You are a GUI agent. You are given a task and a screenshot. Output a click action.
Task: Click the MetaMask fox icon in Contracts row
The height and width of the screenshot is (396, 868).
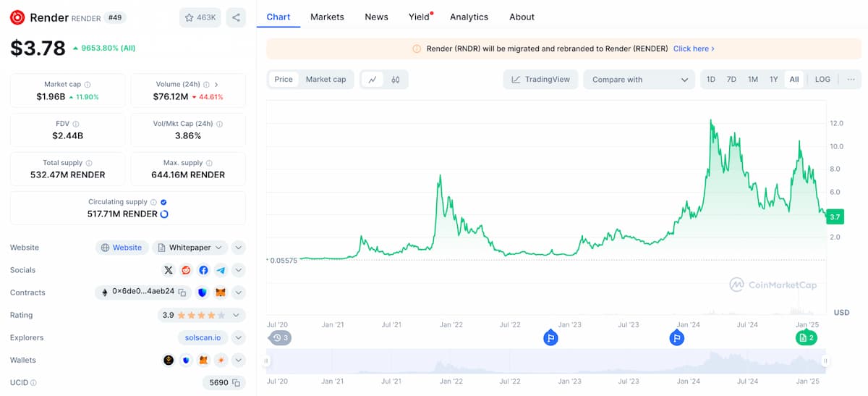coord(221,292)
